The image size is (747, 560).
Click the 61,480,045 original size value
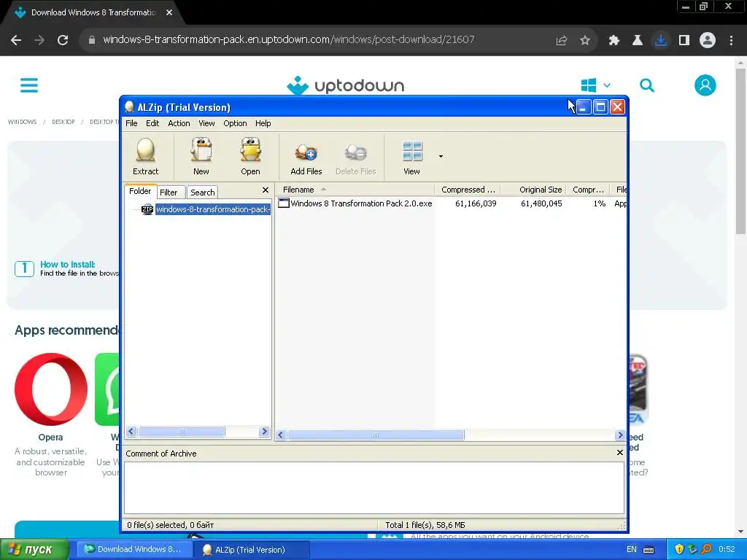pos(541,203)
